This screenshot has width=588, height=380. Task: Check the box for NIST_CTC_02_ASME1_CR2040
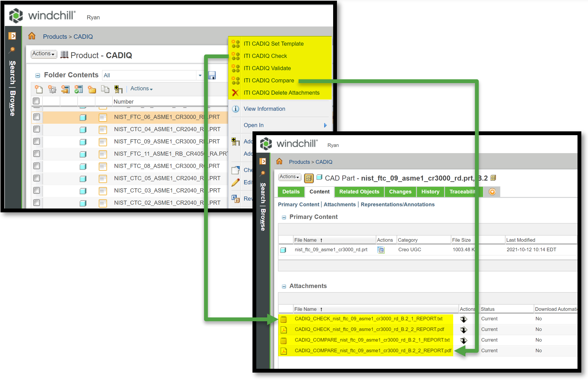(x=37, y=203)
